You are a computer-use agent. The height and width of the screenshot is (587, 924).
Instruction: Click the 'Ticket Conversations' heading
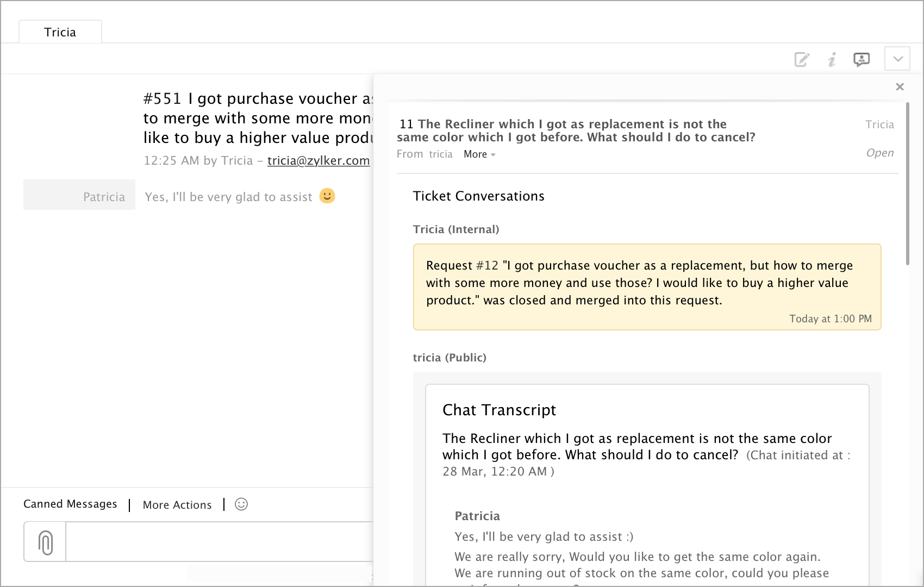(478, 196)
